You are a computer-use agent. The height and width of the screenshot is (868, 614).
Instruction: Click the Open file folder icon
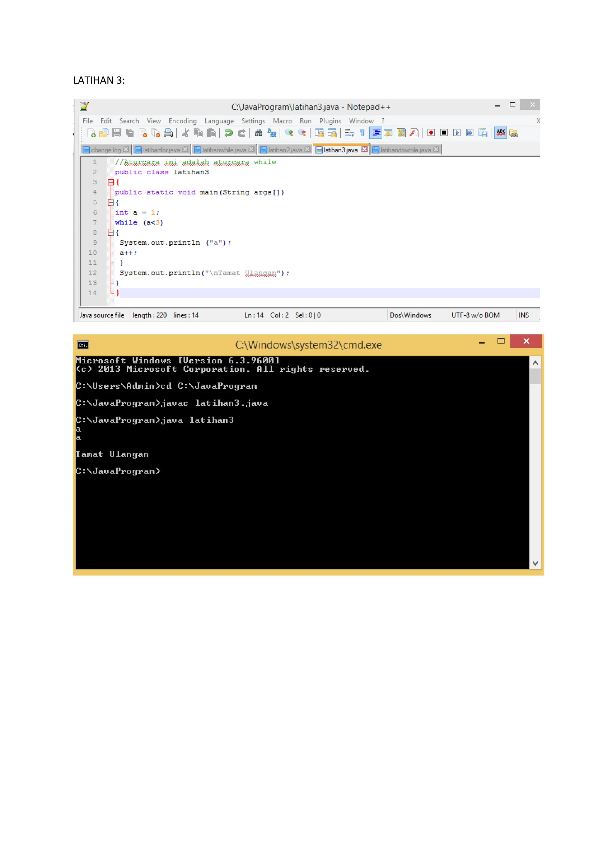click(x=104, y=133)
